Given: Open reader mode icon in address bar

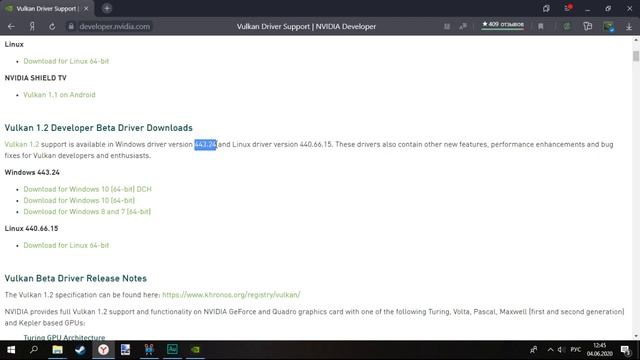Looking at the screenshot, I should point(447,27).
